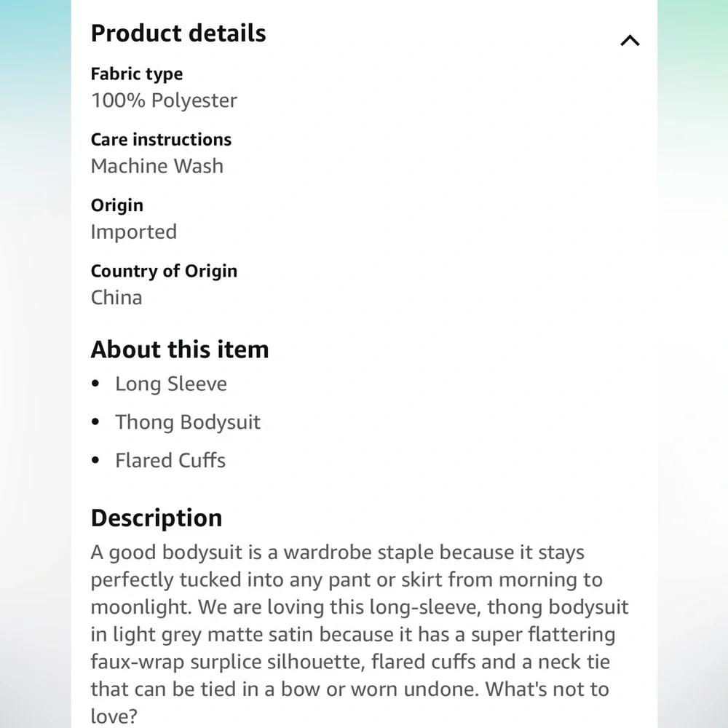Click the Origin label
The height and width of the screenshot is (728, 728).
[x=117, y=205]
